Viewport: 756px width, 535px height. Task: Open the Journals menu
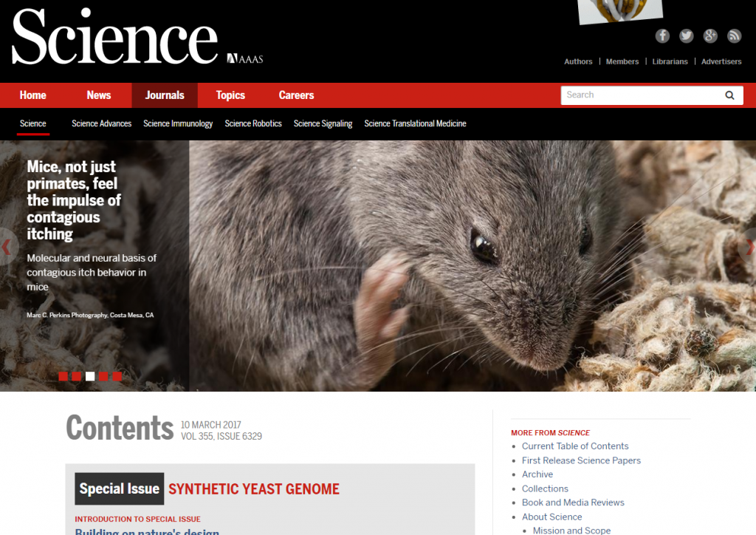pyautogui.click(x=165, y=95)
